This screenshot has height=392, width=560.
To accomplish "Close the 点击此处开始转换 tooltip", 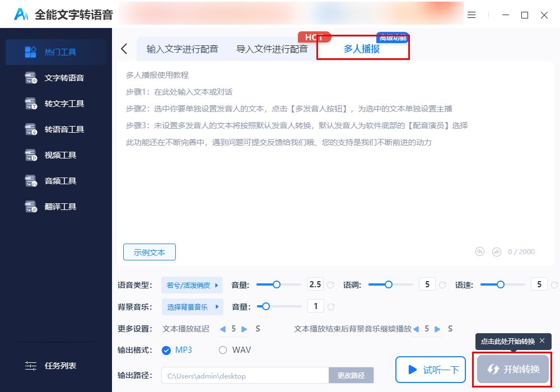I will (x=542, y=340).
